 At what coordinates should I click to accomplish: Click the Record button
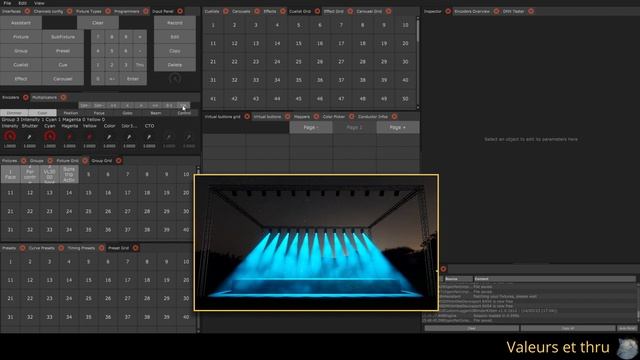(x=175, y=23)
